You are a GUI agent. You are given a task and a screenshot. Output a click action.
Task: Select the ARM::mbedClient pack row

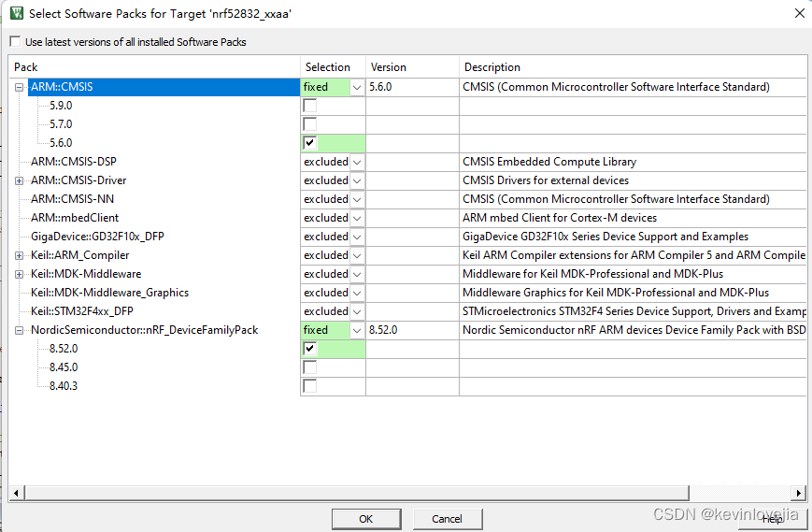[75, 218]
